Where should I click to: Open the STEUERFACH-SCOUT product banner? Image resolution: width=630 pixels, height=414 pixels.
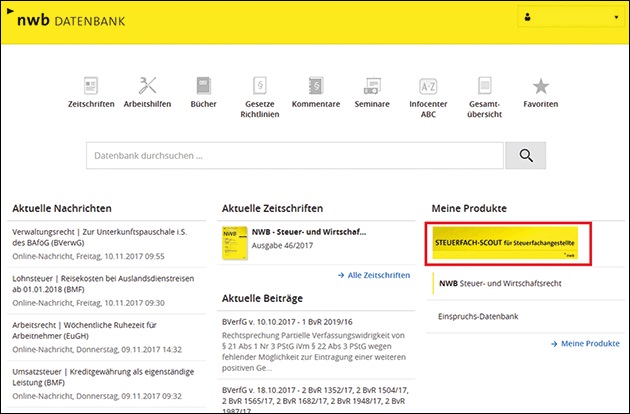(509, 244)
